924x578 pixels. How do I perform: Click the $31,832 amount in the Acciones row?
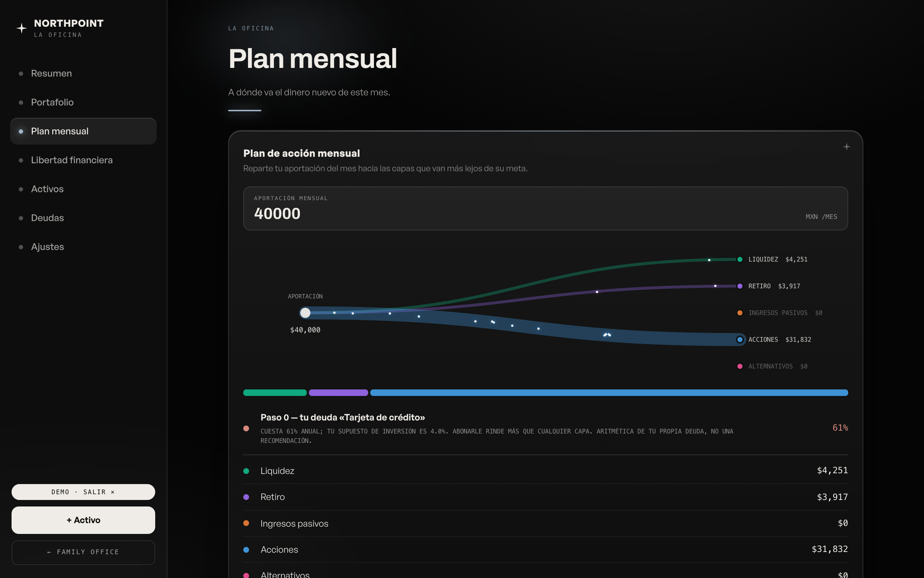click(x=829, y=549)
